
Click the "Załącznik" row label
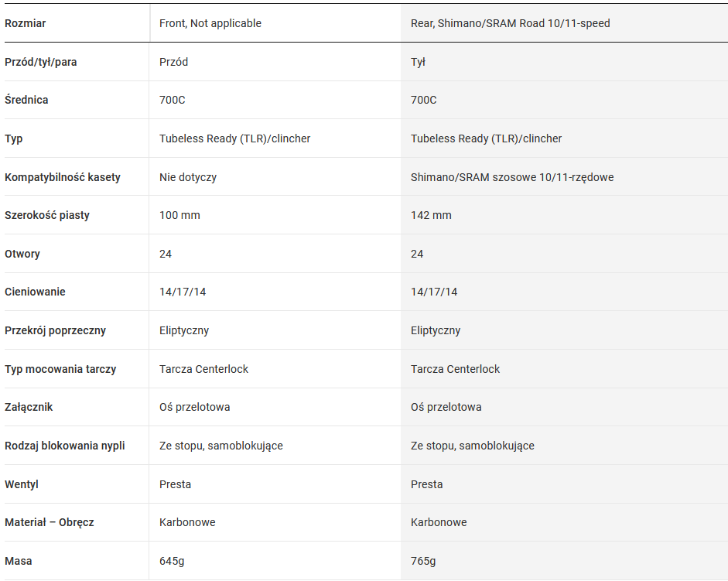coord(29,407)
